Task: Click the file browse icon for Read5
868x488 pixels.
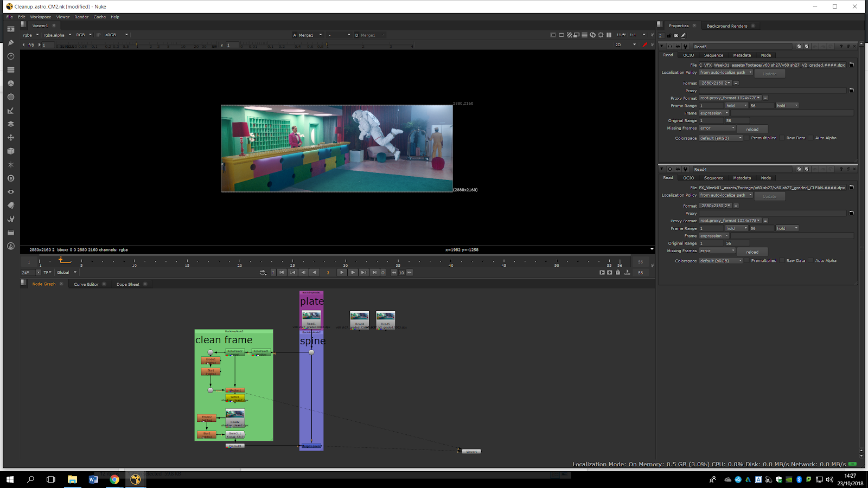Action: [x=851, y=65]
